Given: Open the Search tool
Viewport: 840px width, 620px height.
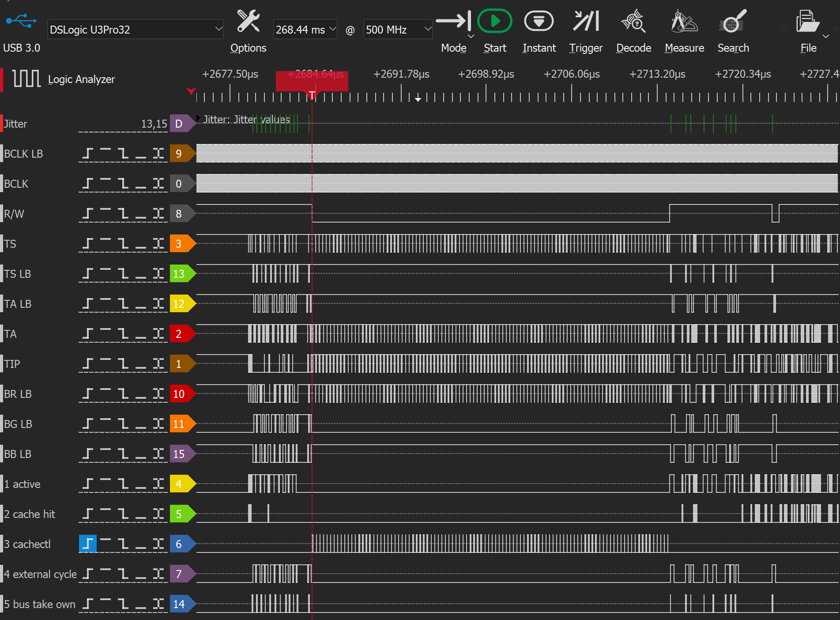Looking at the screenshot, I should coord(733,22).
